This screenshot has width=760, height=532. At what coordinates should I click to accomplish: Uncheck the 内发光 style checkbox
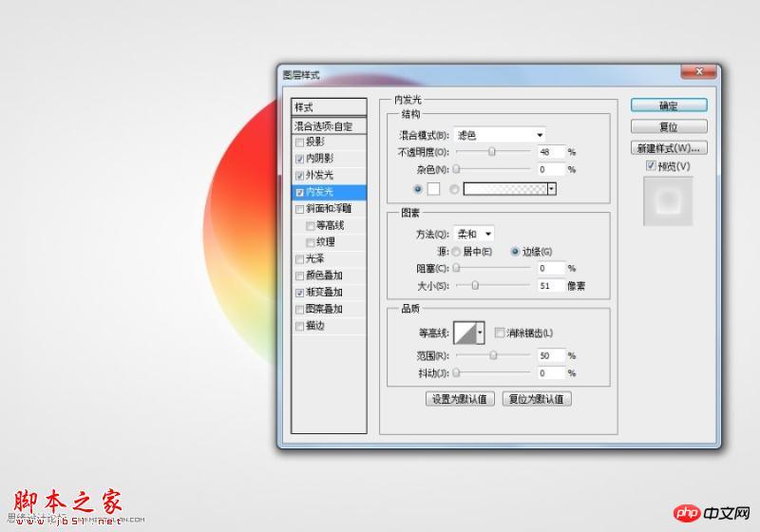click(299, 192)
